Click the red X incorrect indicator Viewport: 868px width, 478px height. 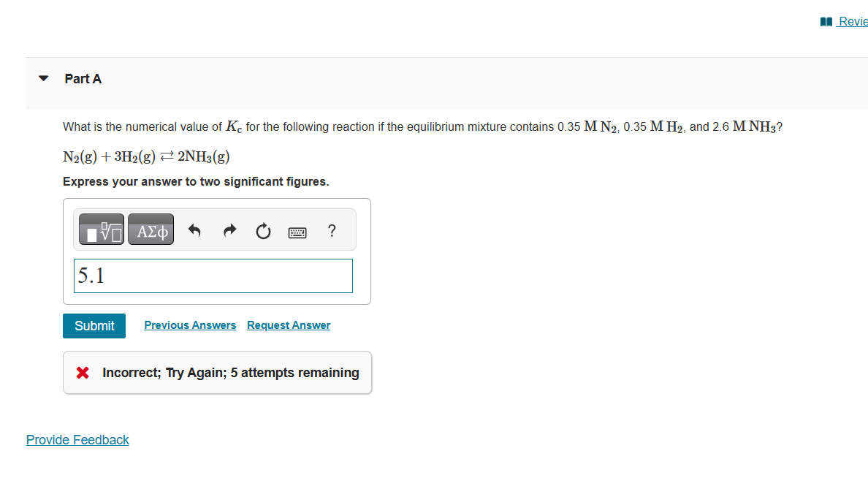[x=81, y=373]
